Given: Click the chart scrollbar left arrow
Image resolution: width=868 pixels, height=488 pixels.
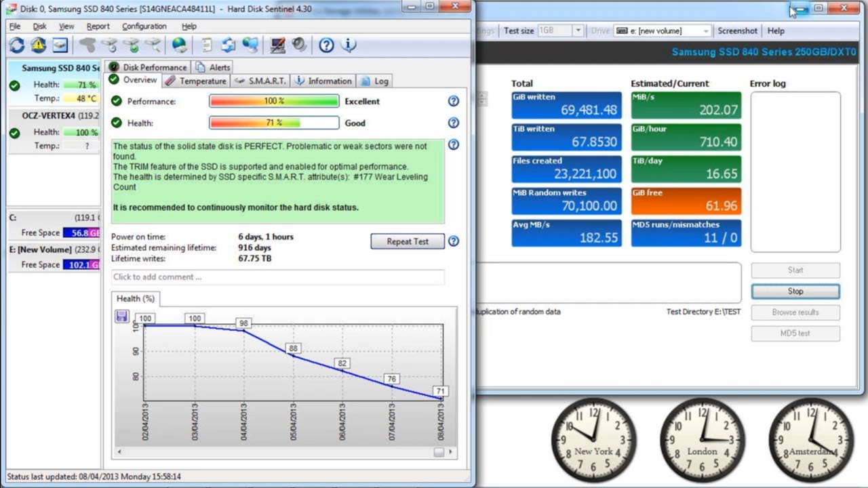Looking at the screenshot, I should point(119,452).
